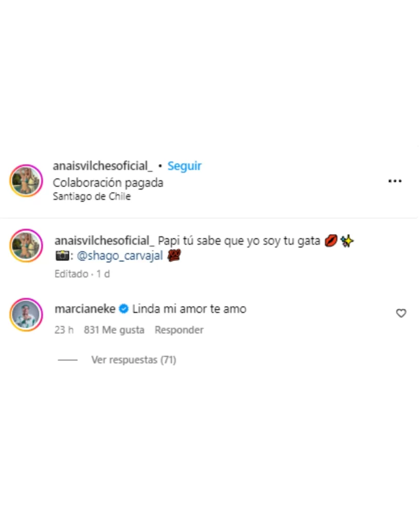420x525 pixels.
Task: Click the anaisvilchesoficial_ username in caption
Action: point(104,241)
